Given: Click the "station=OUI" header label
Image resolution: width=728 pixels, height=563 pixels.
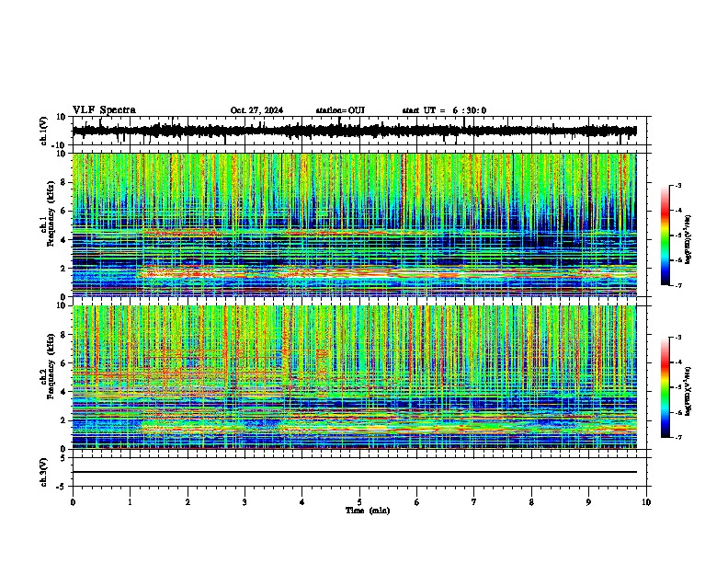Looking at the screenshot, I should [x=340, y=110].
